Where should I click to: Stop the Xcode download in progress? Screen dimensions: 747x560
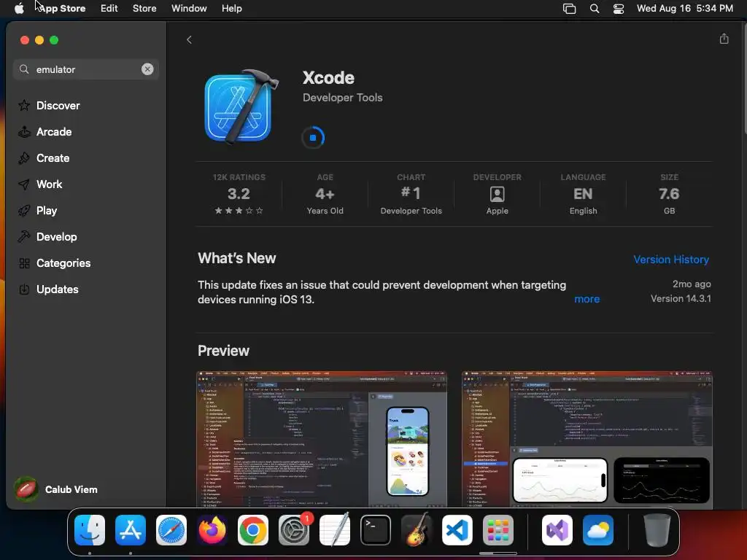[x=313, y=138]
